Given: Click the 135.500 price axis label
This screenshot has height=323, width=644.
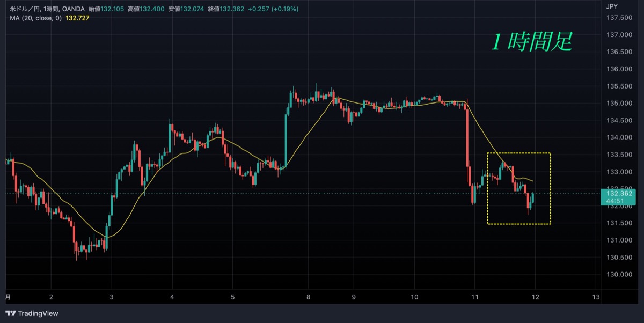Looking at the screenshot, I should click(x=618, y=86).
